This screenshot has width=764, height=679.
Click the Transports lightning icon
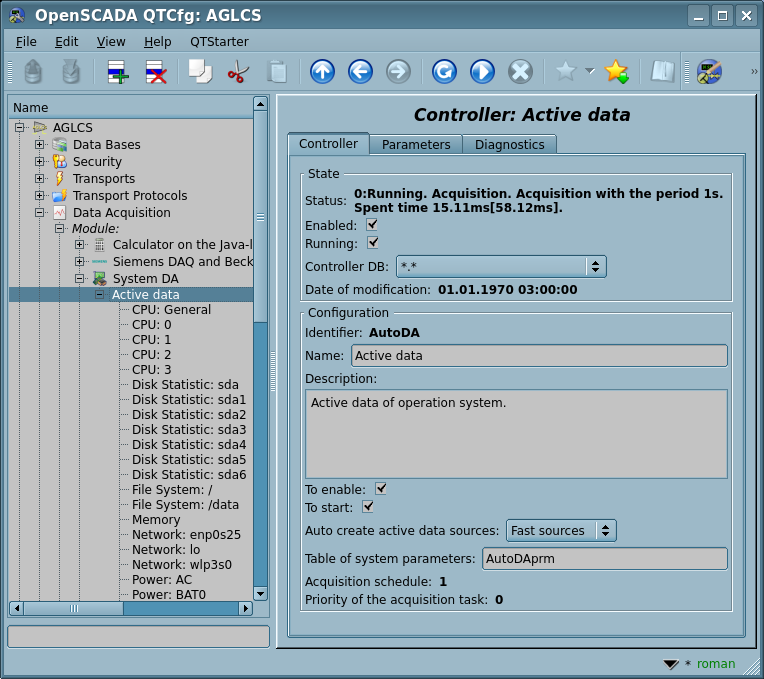59,179
